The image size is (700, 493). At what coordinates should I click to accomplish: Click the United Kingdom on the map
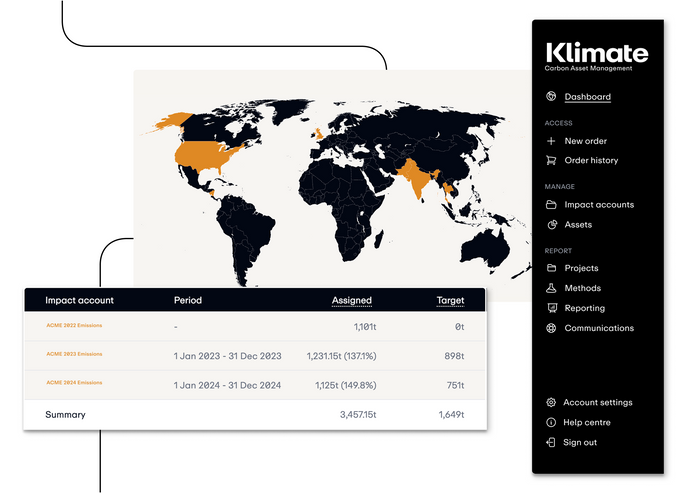click(x=320, y=134)
